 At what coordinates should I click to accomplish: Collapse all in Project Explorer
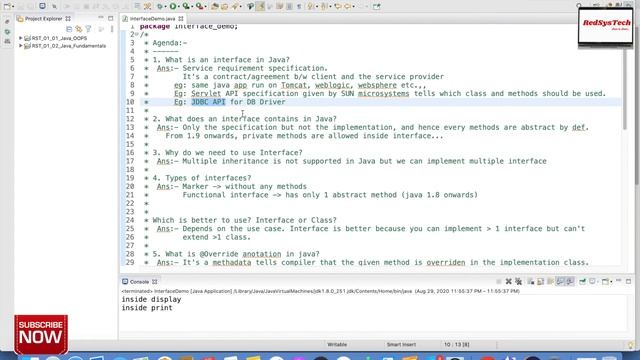[69, 29]
